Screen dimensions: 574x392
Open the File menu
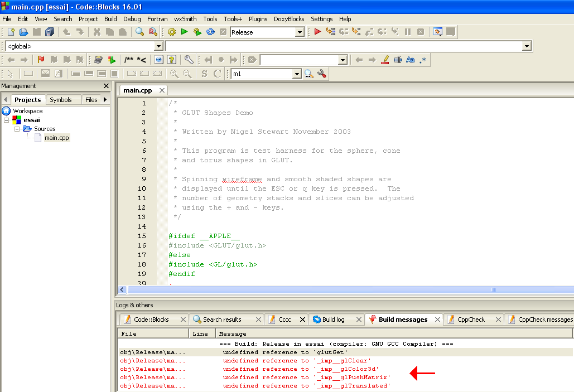(x=7, y=19)
